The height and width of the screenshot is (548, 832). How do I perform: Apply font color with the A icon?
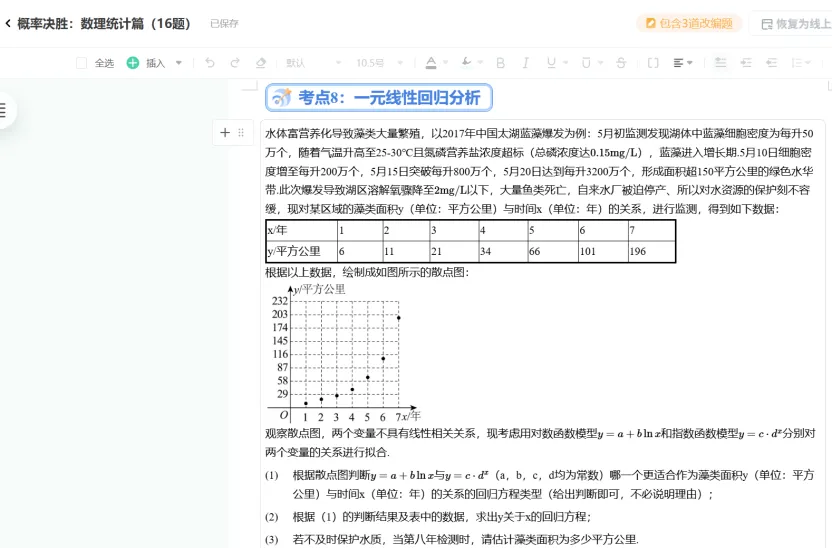pos(431,63)
